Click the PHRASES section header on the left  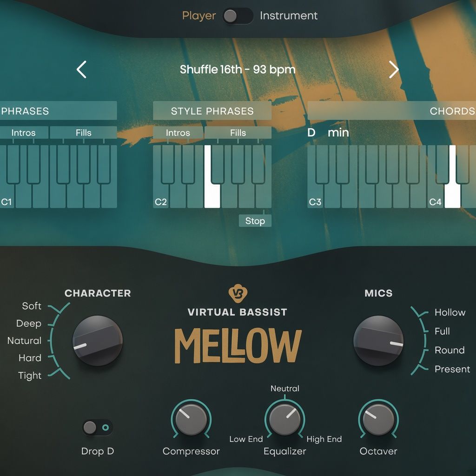[x=58, y=111]
